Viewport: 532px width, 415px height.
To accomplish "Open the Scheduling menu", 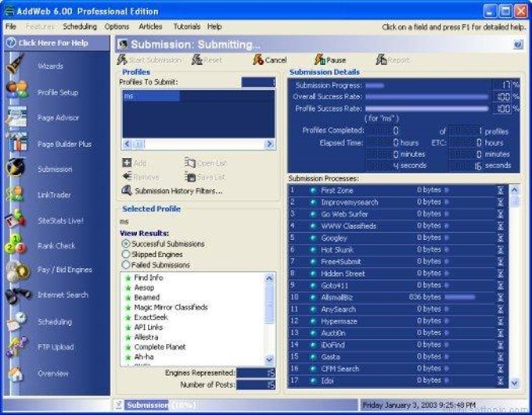I will tap(80, 27).
